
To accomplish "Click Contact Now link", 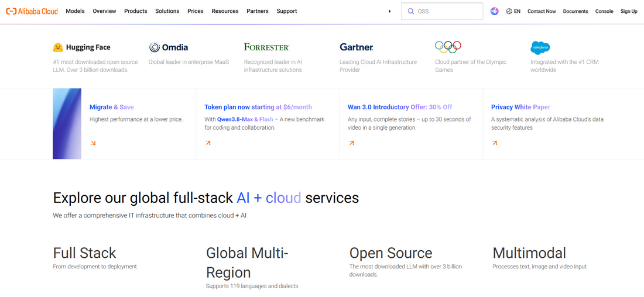I will pos(542,12).
